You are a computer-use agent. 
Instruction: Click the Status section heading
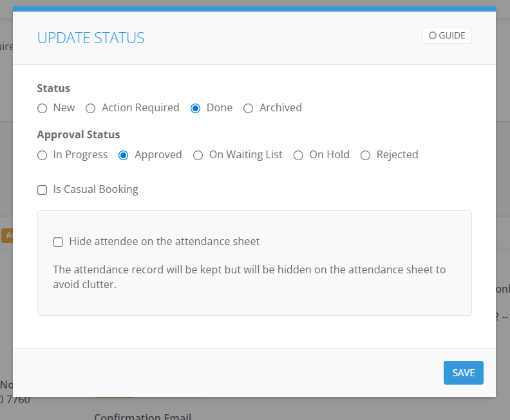click(53, 88)
